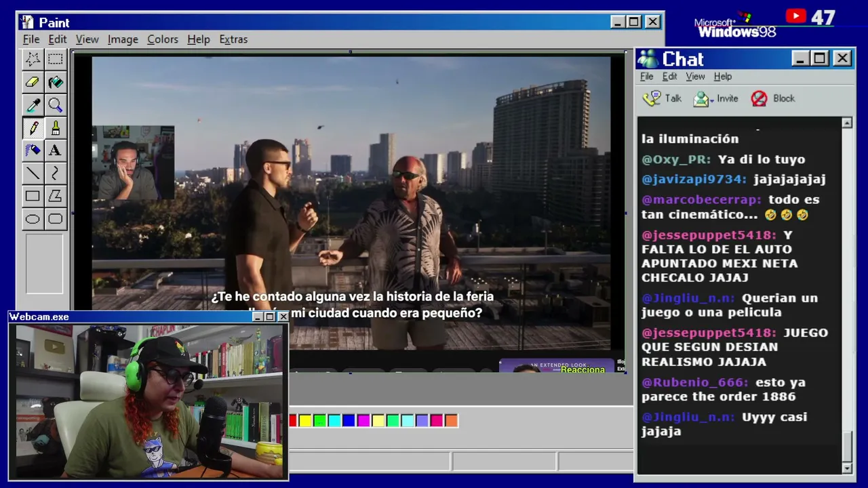Click username @Rubenio_666 in chat

[x=695, y=383]
